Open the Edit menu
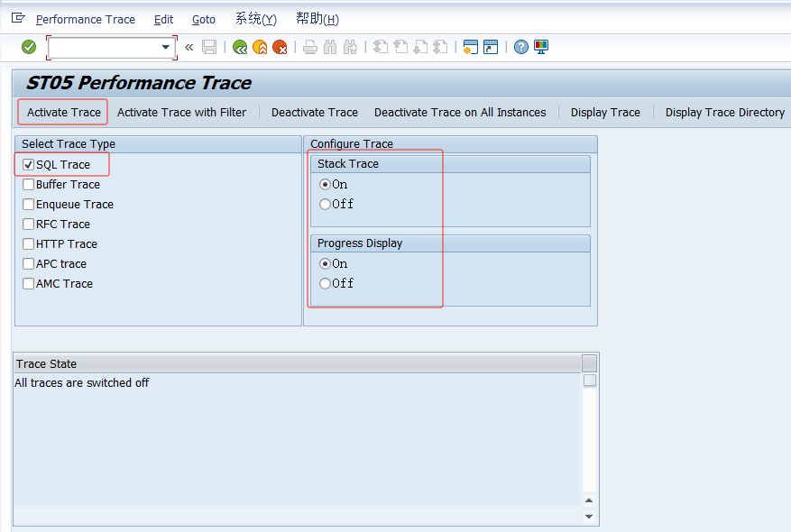Viewport: 791px width, 532px height. pyautogui.click(x=163, y=19)
